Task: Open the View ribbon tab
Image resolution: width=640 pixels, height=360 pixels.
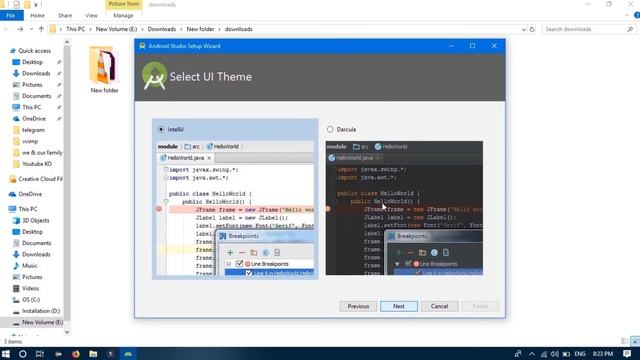Action: pyautogui.click(x=91, y=16)
